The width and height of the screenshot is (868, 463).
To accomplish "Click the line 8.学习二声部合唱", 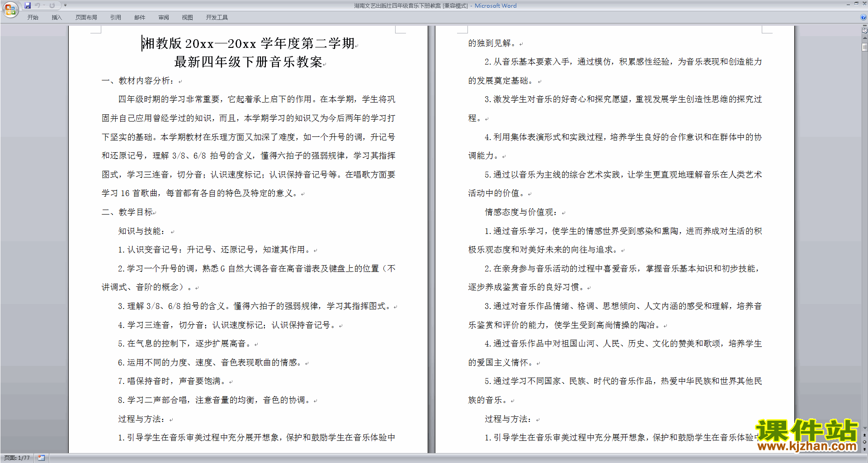I will pos(214,400).
